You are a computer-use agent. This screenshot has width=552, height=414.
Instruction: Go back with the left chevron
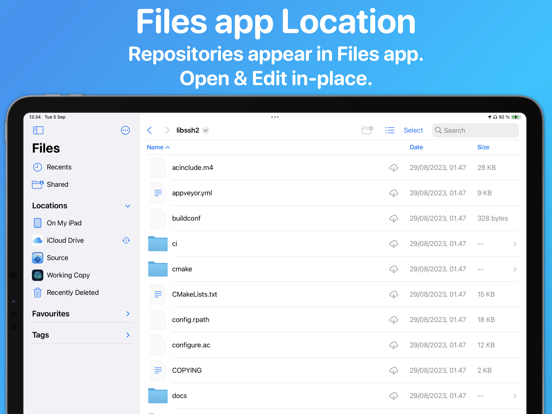[x=150, y=130]
